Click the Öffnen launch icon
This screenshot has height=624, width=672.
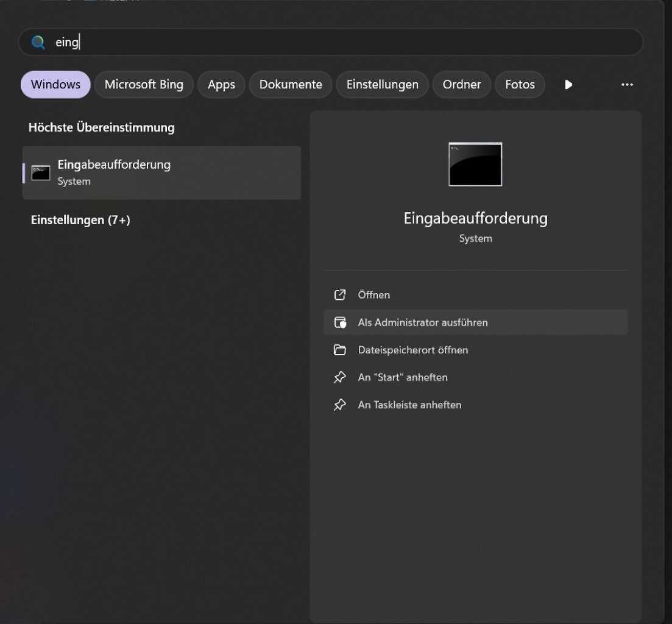[x=340, y=295]
